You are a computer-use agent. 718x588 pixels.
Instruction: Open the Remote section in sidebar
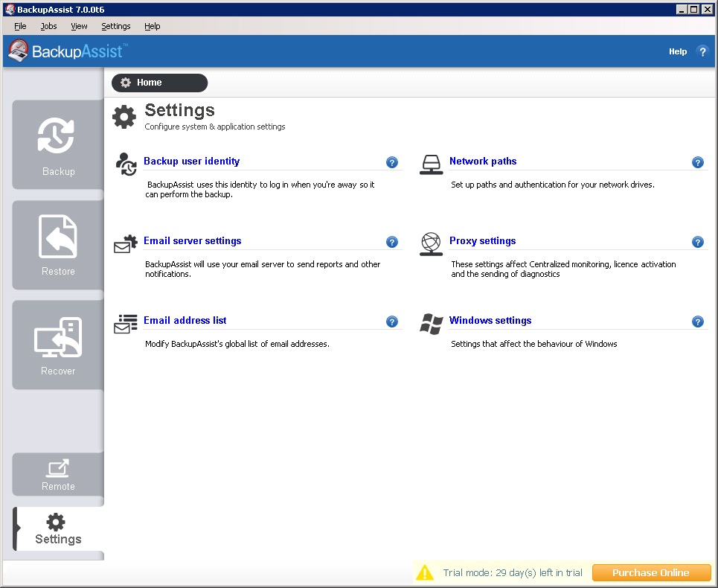58,475
